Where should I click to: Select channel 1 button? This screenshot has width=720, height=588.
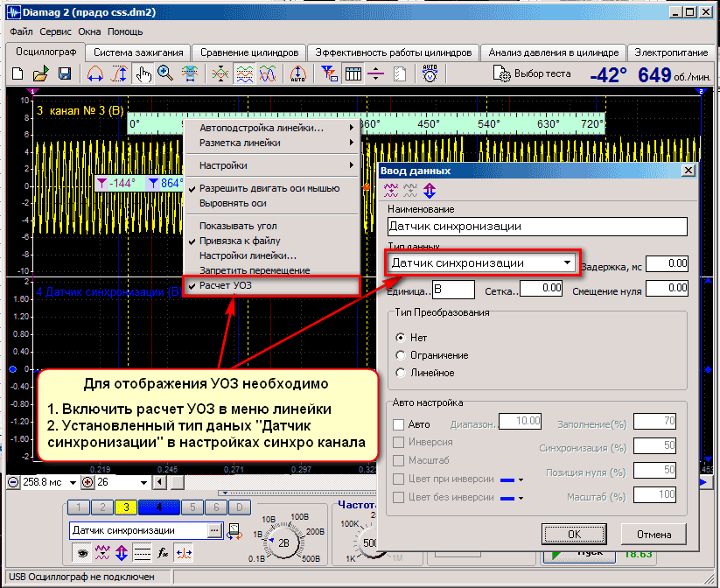click(x=79, y=507)
